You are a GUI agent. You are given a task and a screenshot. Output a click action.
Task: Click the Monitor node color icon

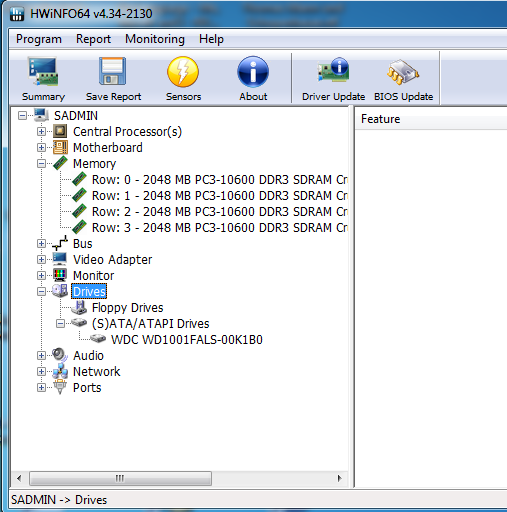tap(60, 275)
